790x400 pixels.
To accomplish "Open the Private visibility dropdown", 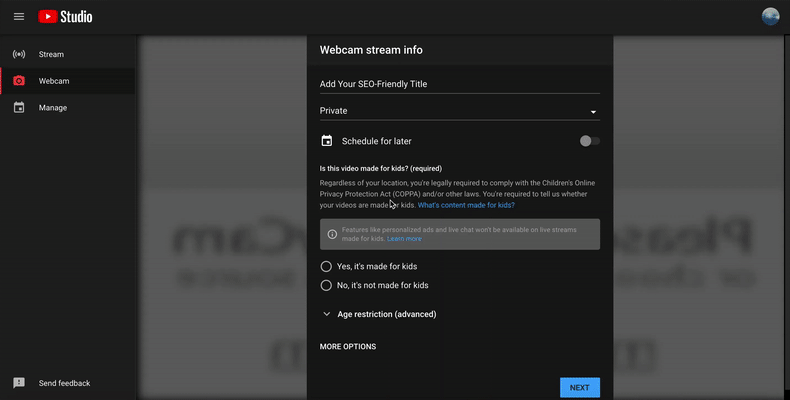I will tap(459, 111).
